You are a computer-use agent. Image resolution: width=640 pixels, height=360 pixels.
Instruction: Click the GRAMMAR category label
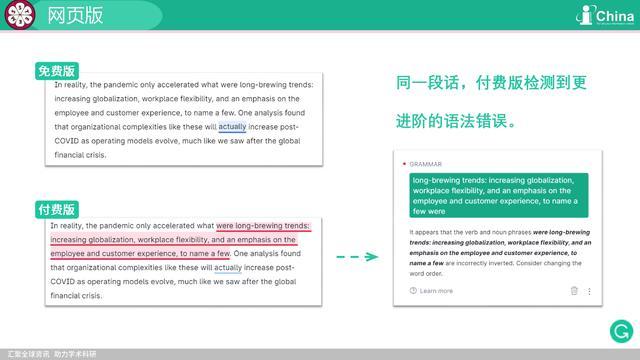[x=425, y=164]
